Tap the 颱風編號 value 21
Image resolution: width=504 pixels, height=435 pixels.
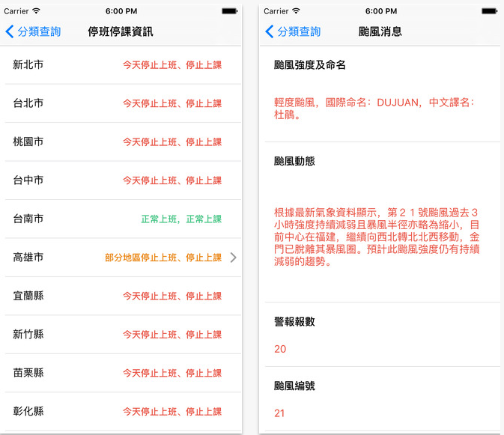point(280,413)
